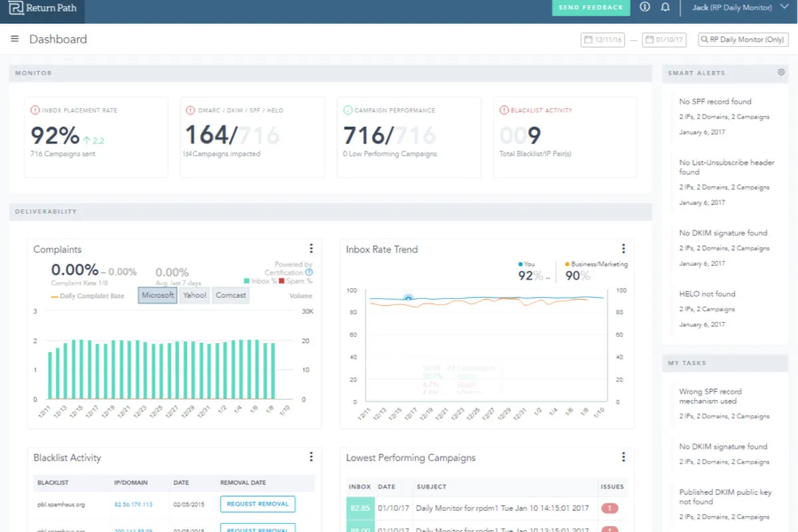Viewport: 798px width, 532px height.
Task: Open the hamburger navigation menu
Action: [x=15, y=39]
